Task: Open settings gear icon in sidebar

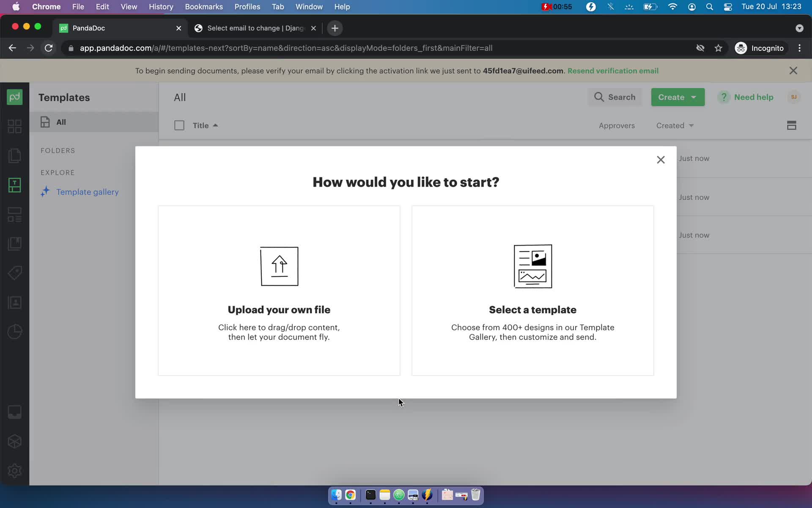Action: 15,472
